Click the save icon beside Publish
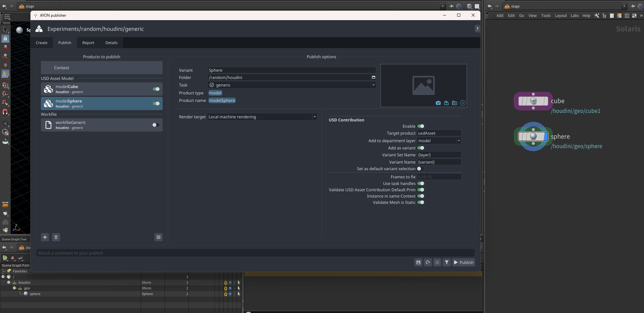The width and height of the screenshot is (644, 313). point(418,262)
